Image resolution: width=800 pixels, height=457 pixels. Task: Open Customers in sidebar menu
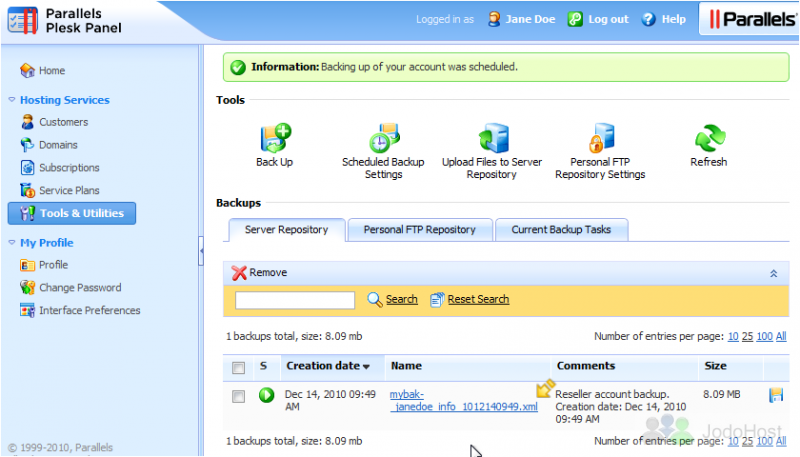pyautogui.click(x=64, y=122)
